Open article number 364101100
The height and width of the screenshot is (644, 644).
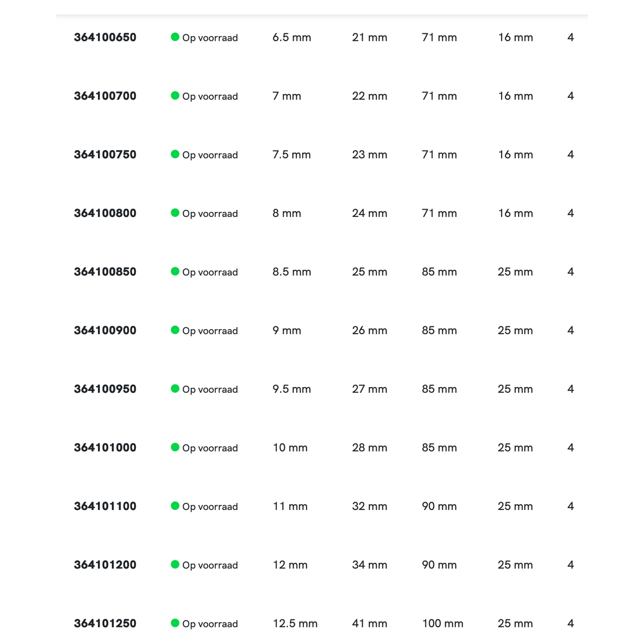tap(105, 506)
